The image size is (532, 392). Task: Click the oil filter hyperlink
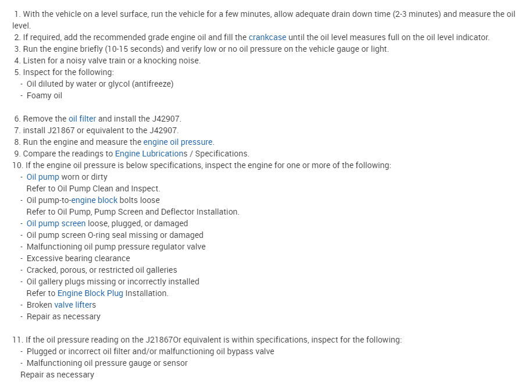(82, 119)
